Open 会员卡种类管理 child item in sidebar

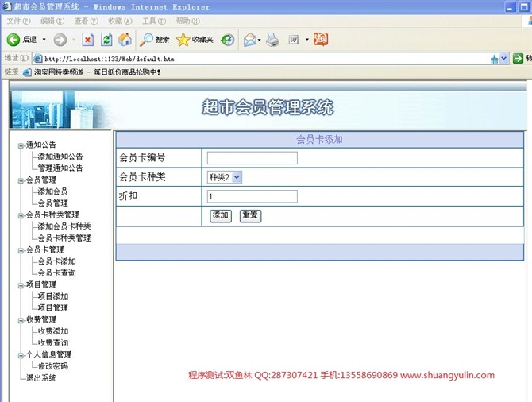[64, 238]
